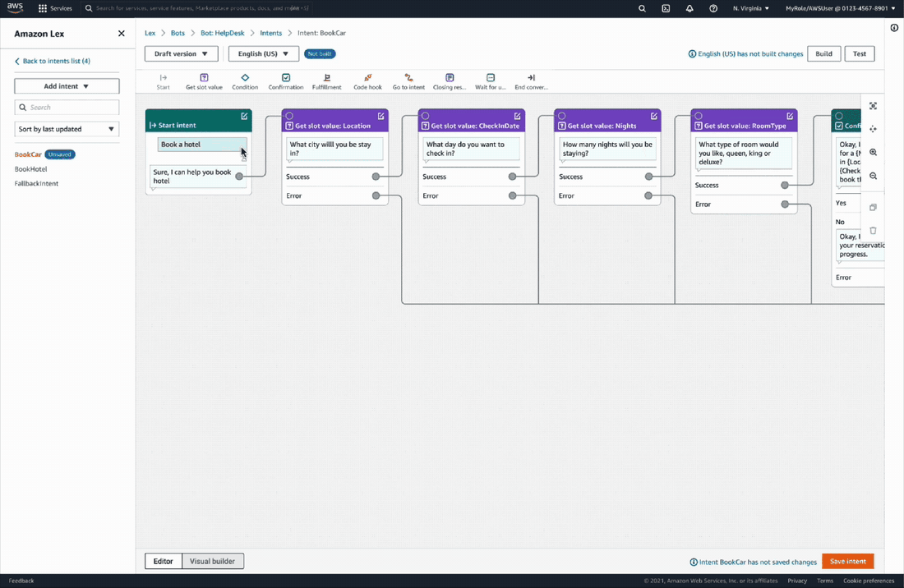This screenshot has height=588, width=904.
Task: Open the Privacy footer link
Action: point(797,581)
